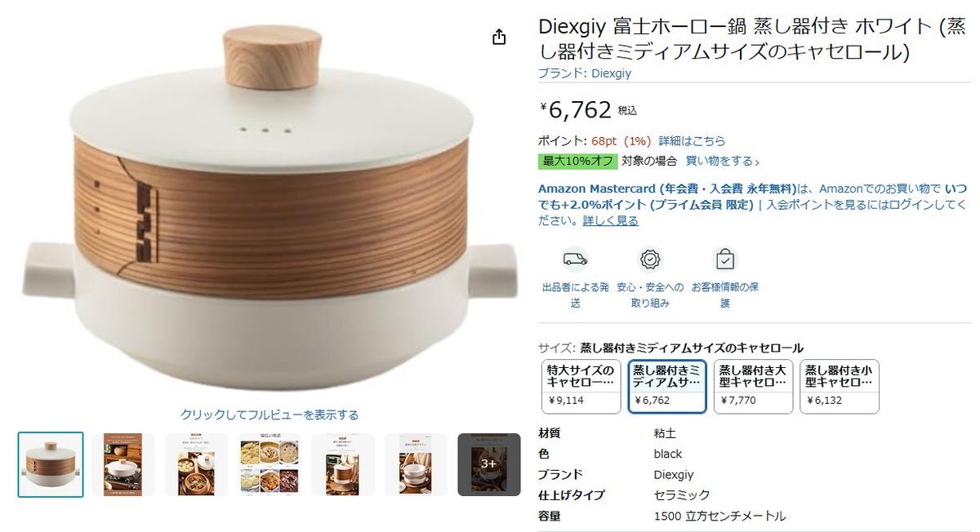The height and width of the screenshot is (532, 980).
Task: Click the delivery truck icon
Action: (x=576, y=259)
